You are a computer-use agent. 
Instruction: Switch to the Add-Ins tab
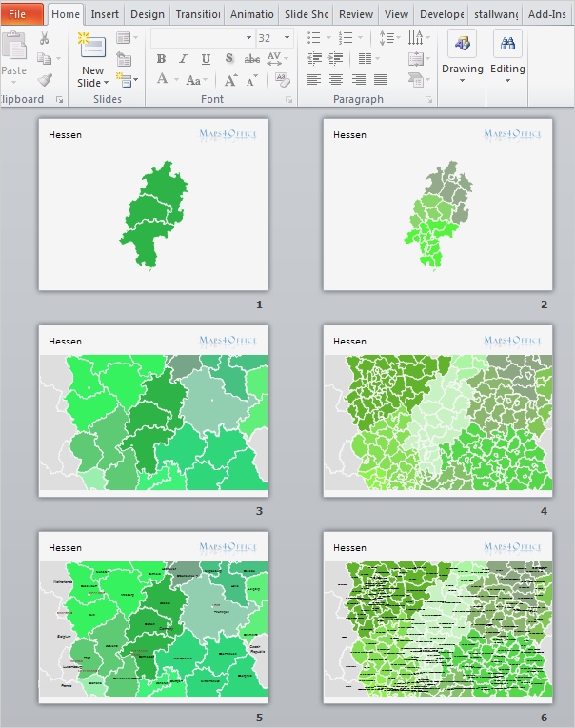click(546, 14)
